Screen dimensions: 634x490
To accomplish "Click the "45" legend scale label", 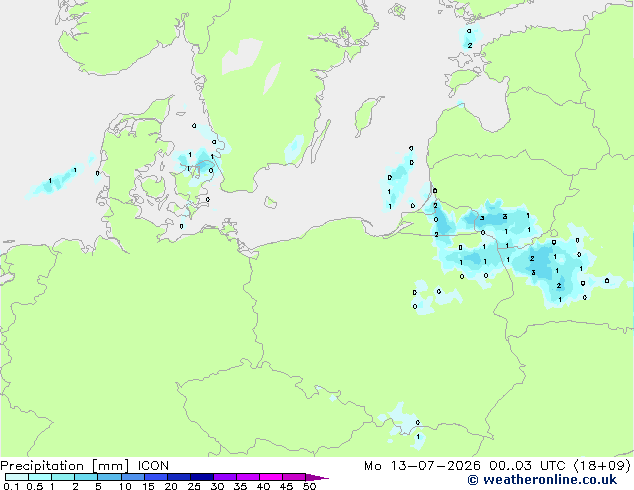I will click(286, 486).
